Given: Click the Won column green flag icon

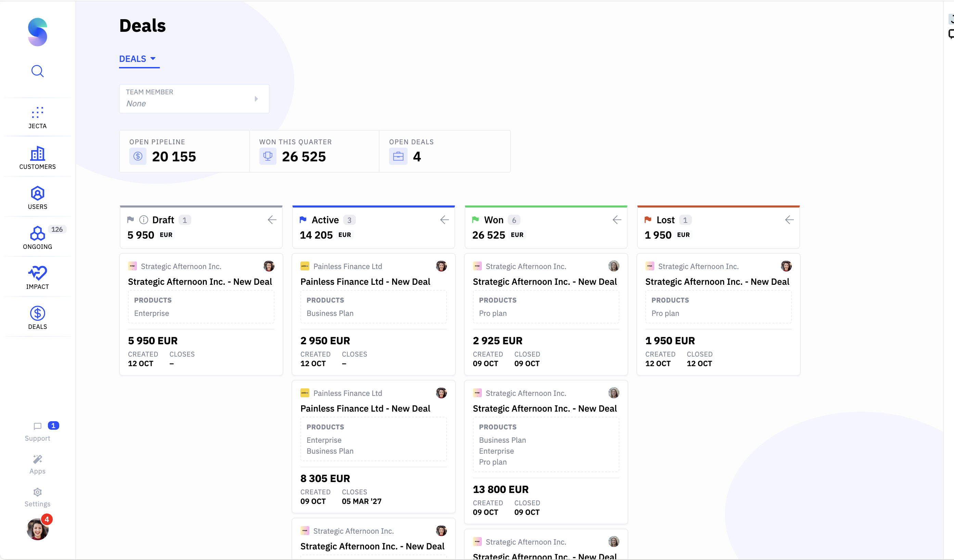Looking at the screenshot, I should [476, 220].
